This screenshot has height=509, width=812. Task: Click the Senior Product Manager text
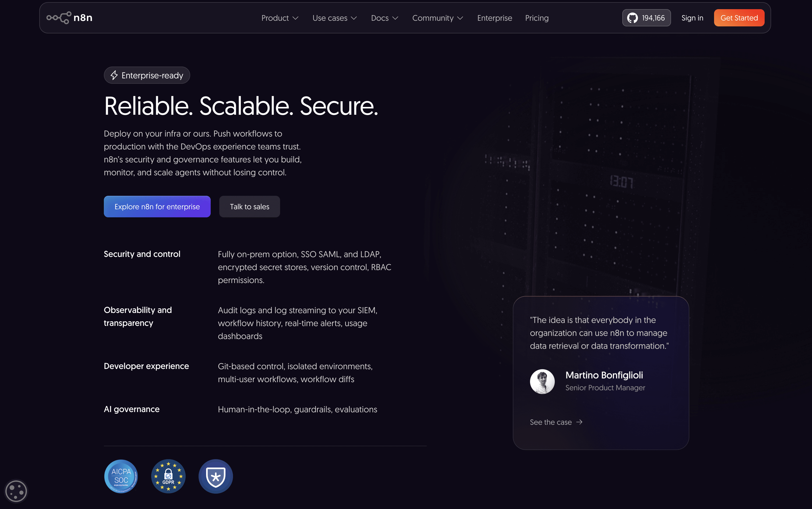pyautogui.click(x=605, y=388)
